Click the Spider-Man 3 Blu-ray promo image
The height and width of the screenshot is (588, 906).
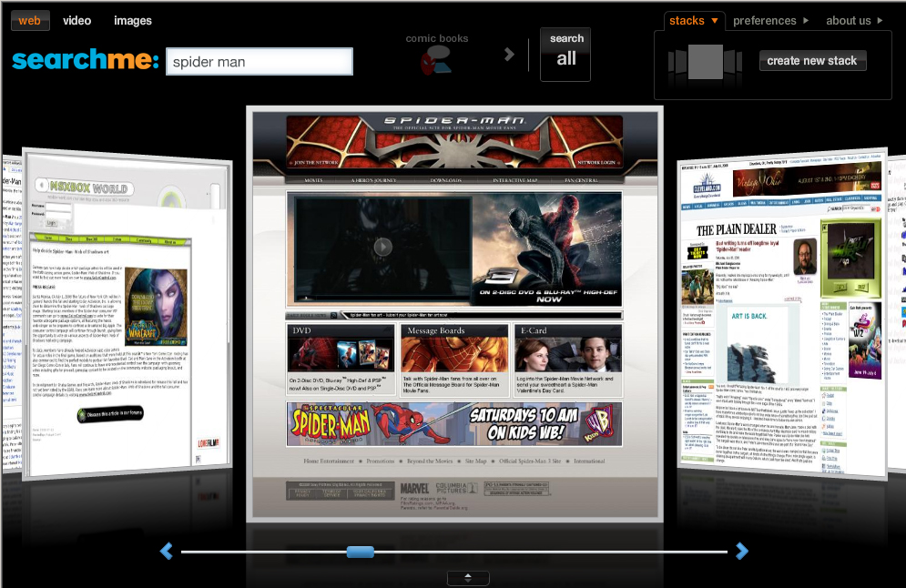[x=547, y=249]
